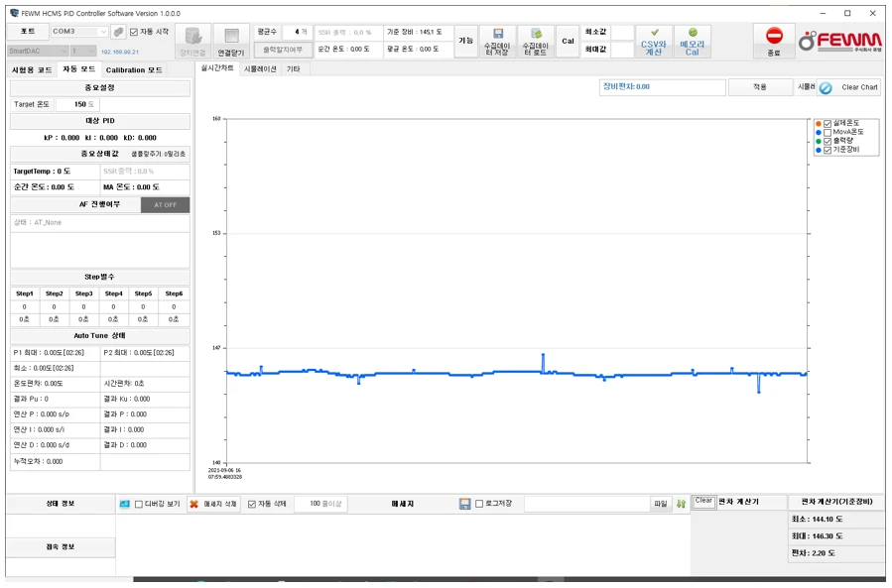The width and height of the screenshot is (892, 588).
Task: Toggle the AT OFF auto-tune switch
Action: [165, 204]
